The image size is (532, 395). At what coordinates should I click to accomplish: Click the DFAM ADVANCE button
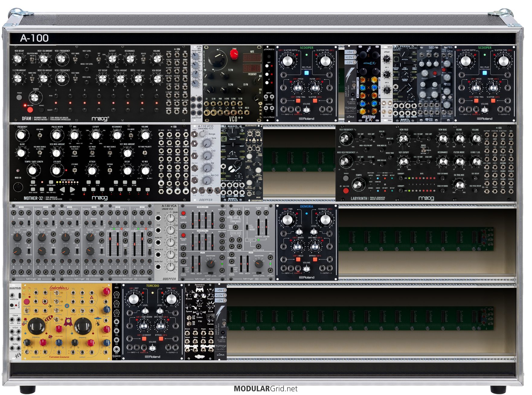[x=41, y=110]
